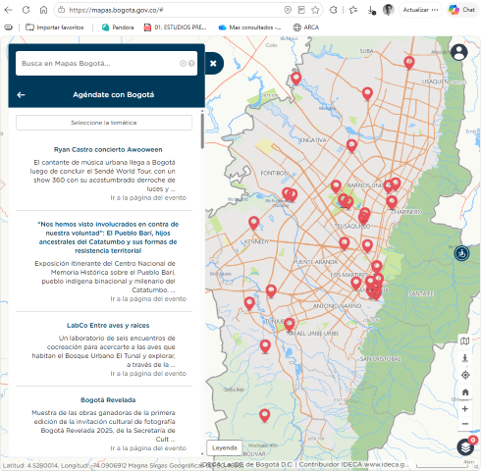The image size is (481, 471).
Task: Open the layers stack button
Action: point(465,447)
